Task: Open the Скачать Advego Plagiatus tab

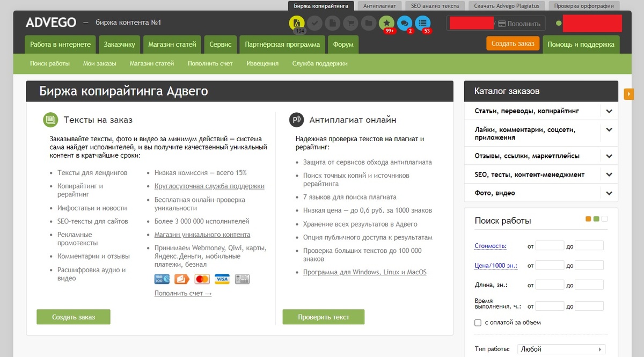Action: 507,6
